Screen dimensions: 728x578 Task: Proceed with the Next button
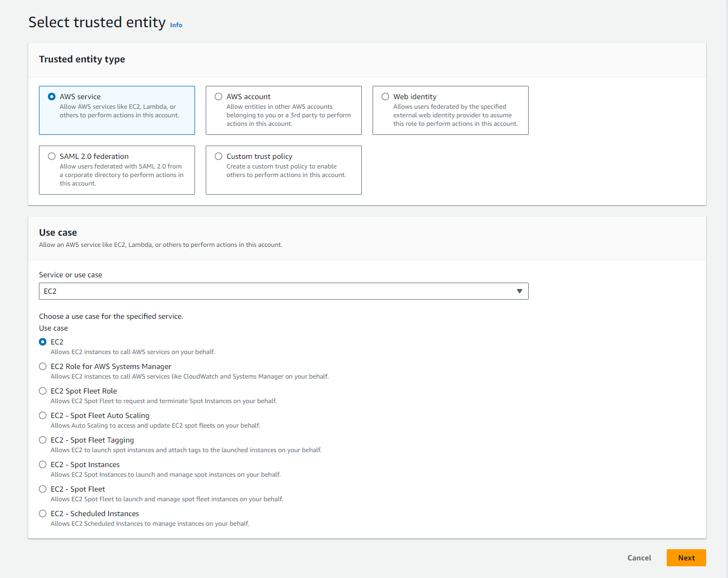686,558
